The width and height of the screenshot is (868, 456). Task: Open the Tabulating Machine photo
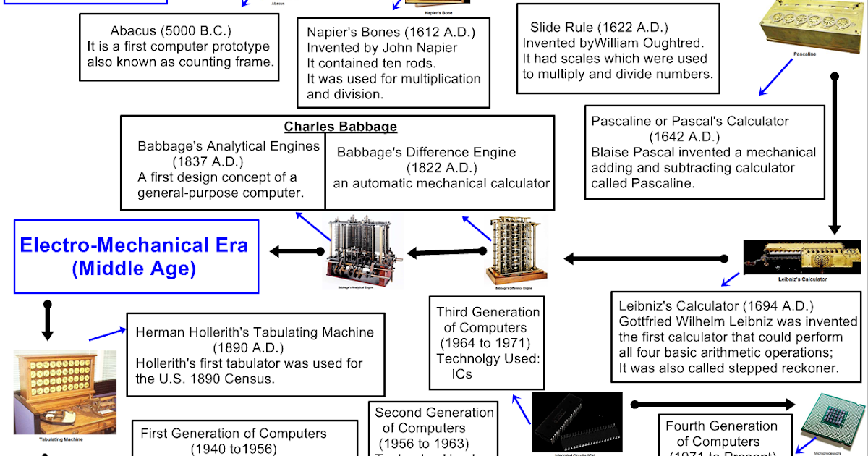click(64, 391)
